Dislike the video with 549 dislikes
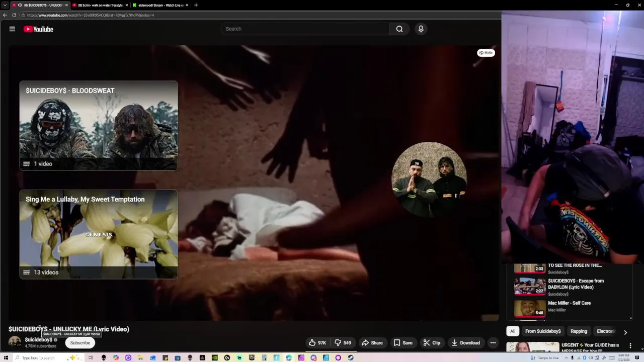Image resolution: width=644 pixels, height=362 pixels. click(343, 343)
